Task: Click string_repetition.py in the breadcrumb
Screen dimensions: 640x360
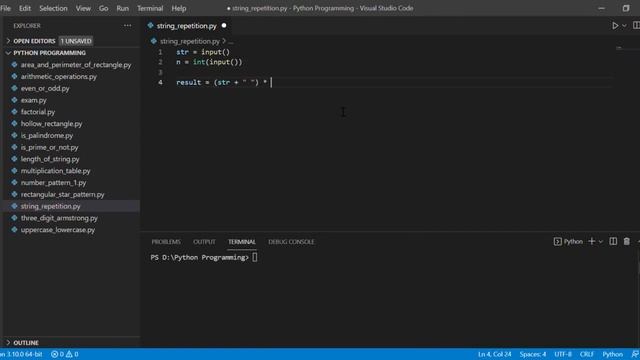Action: [x=190, y=41]
